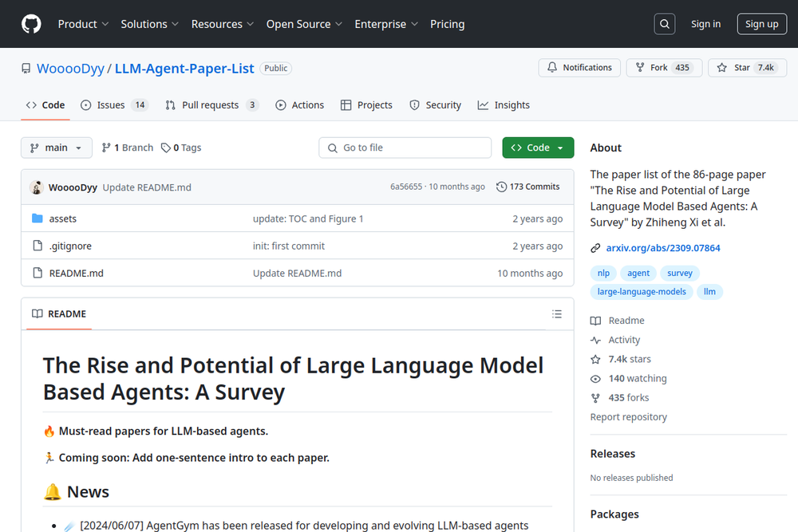Screen dimensions: 798x532
Task: Open the Pricing link
Action: click(x=447, y=24)
